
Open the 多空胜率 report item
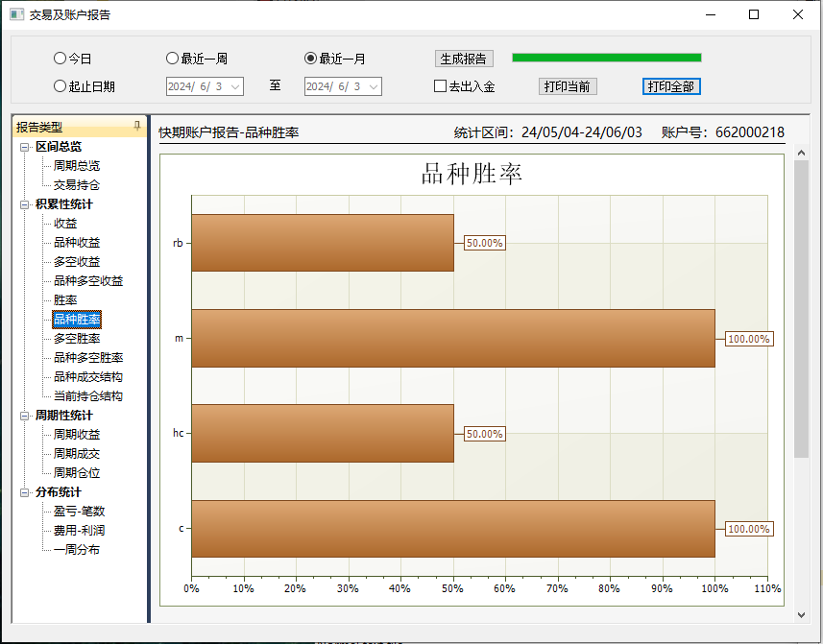[x=77, y=339]
